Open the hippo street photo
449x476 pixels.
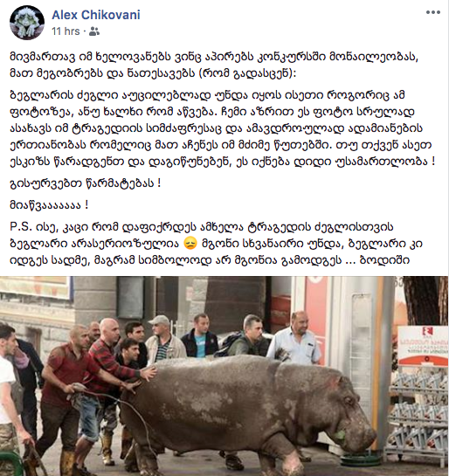coord(224,376)
